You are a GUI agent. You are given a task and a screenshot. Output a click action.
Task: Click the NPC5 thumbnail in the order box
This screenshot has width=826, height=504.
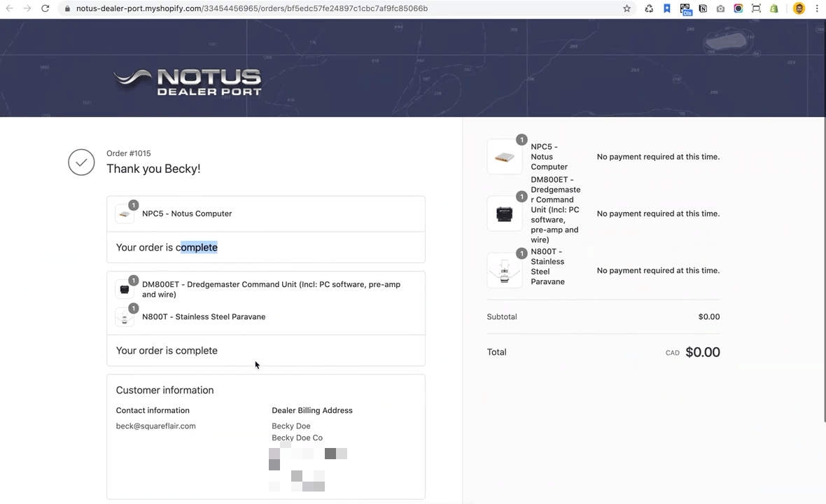[x=125, y=213]
